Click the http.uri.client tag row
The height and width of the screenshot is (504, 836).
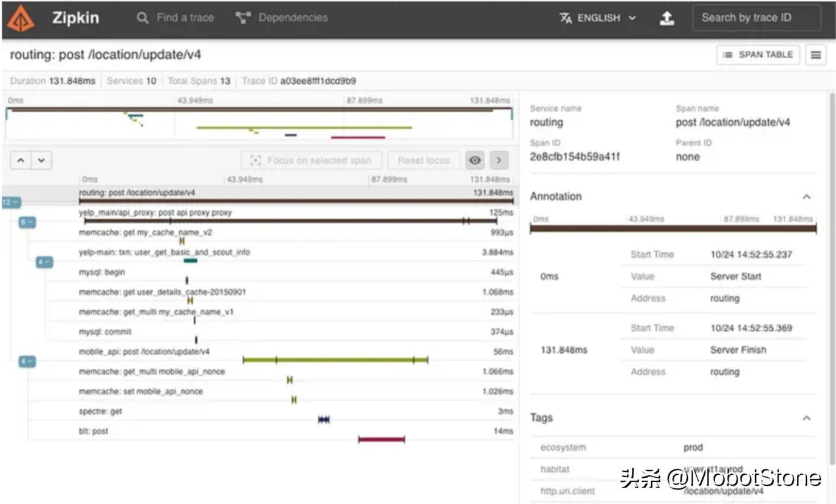point(673,491)
